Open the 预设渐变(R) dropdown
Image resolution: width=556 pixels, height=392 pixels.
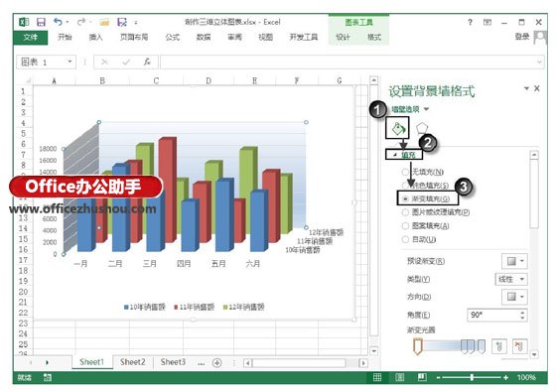(514, 261)
